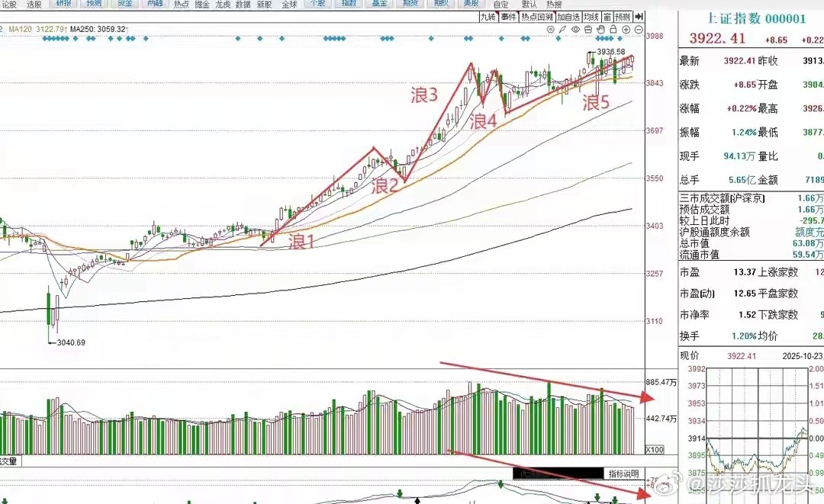
Task: Zoom out with the circled minus icon
Action: coord(639,30)
